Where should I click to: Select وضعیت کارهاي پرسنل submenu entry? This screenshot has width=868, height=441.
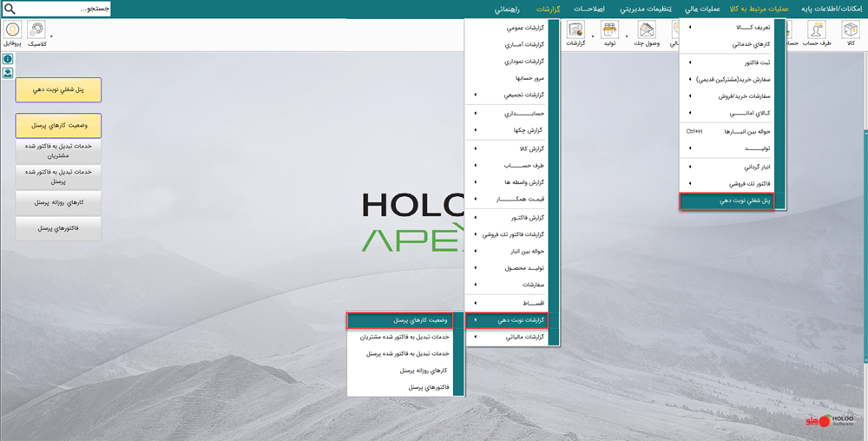(399, 319)
